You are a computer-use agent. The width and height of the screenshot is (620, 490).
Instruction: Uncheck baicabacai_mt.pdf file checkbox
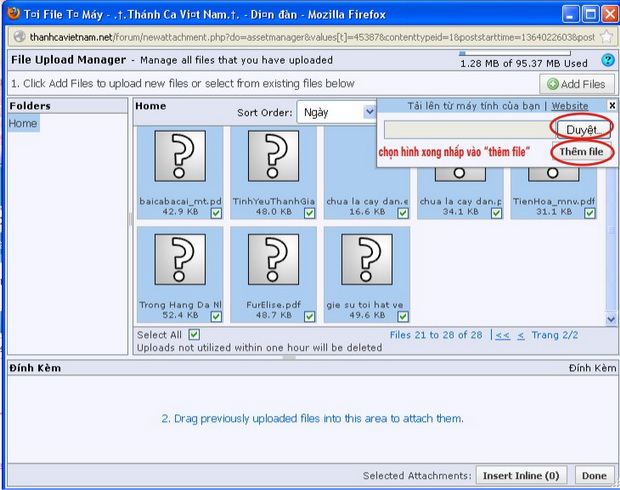(x=216, y=213)
